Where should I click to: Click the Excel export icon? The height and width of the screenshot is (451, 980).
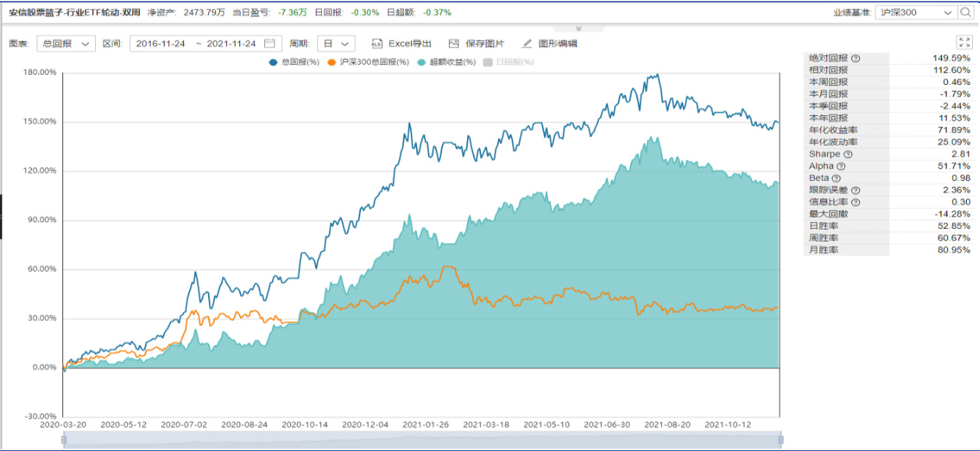377,44
